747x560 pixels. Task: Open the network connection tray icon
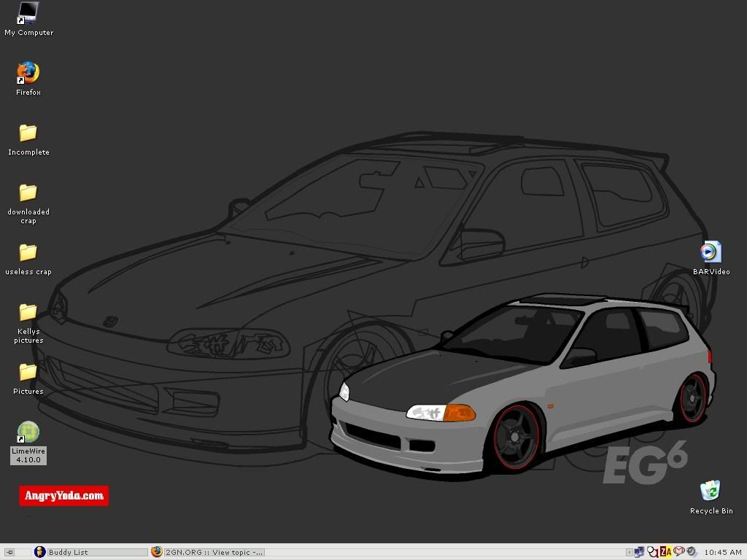pyautogui.click(x=639, y=552)
